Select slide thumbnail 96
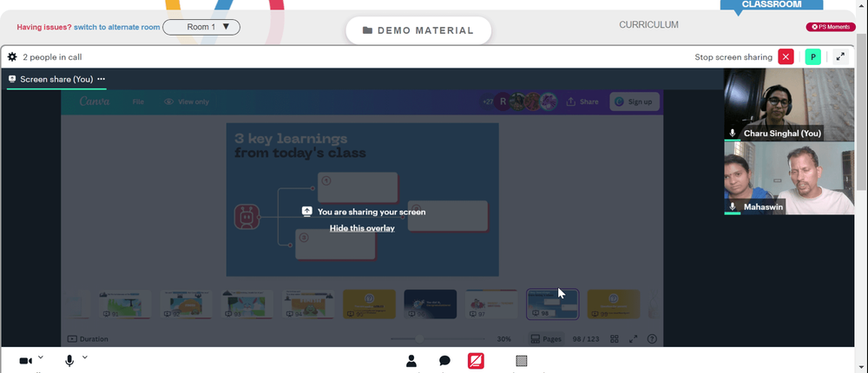 pos(431,304)
